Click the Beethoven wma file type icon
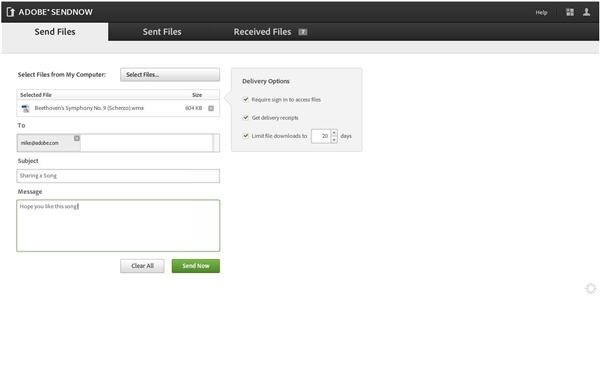Image resolution: width=600 pixels, height=373 pixels. 25,109
